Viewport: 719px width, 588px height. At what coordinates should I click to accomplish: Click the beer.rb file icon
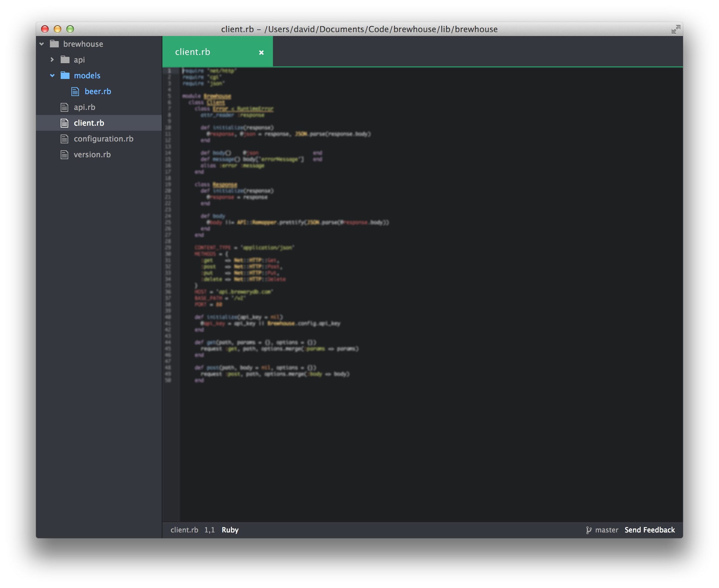75,92
